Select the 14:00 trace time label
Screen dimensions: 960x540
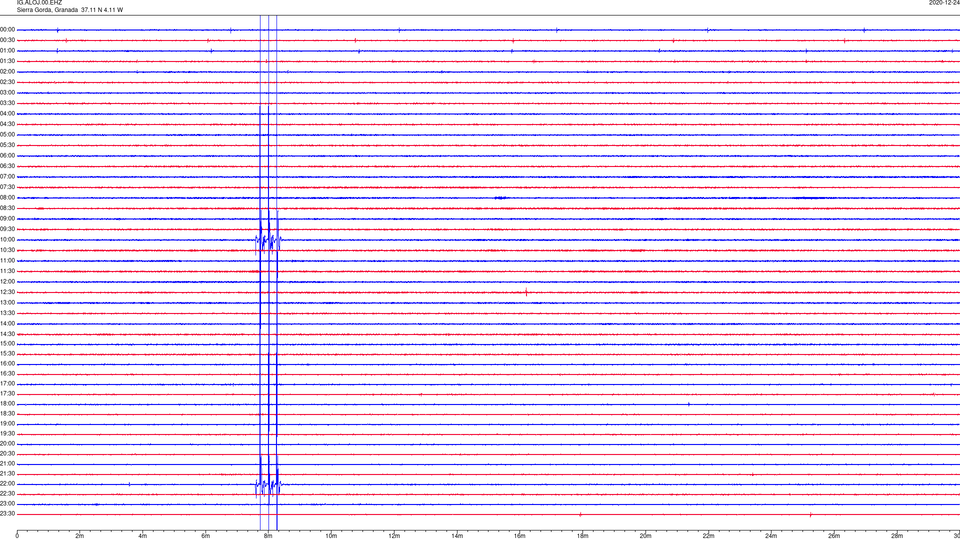(7, 323)
